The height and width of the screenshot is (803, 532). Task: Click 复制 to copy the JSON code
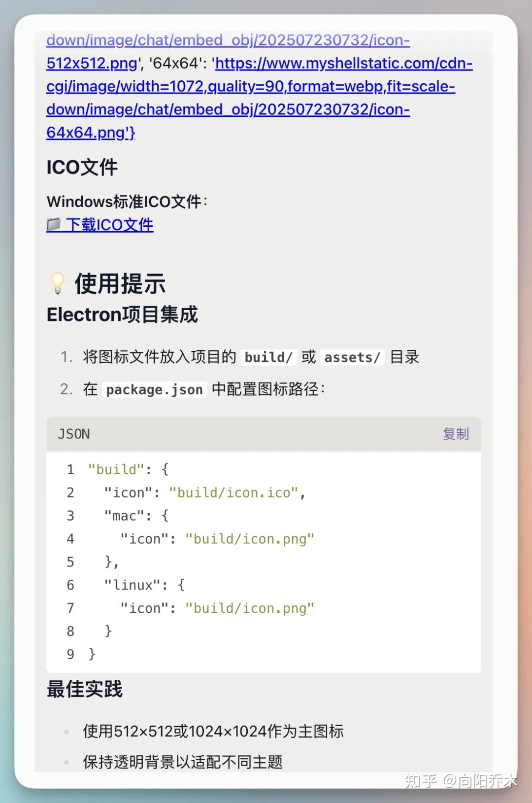coord(455,434)
